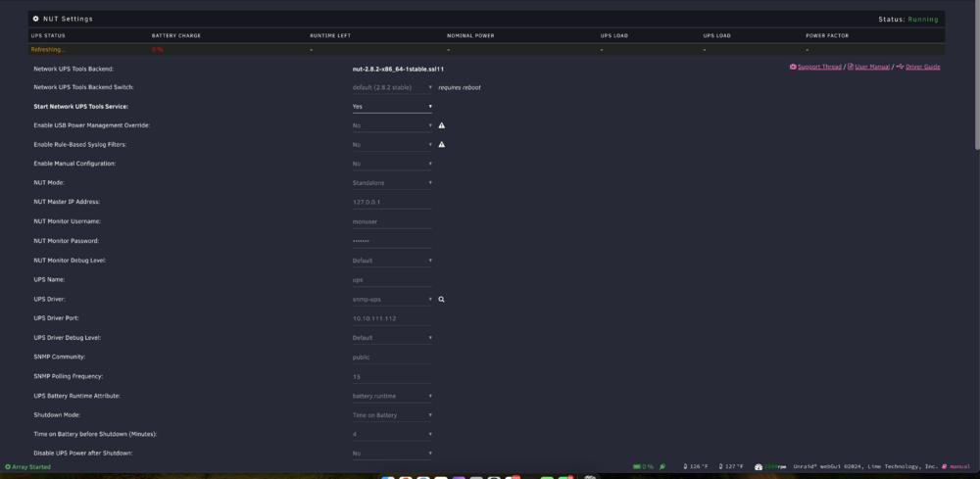Open the Driver Guide link
This screenshot has height=479, width=980.
922,67
